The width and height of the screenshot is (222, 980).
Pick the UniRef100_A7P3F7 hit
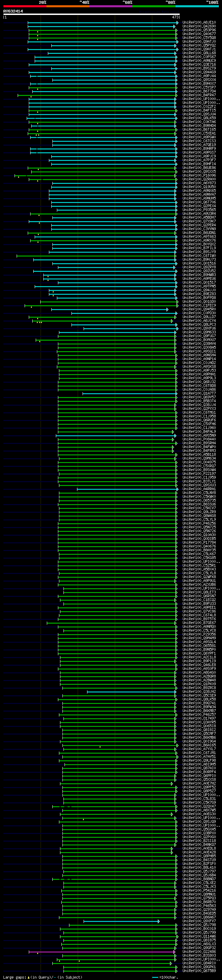tap(199, 160)
